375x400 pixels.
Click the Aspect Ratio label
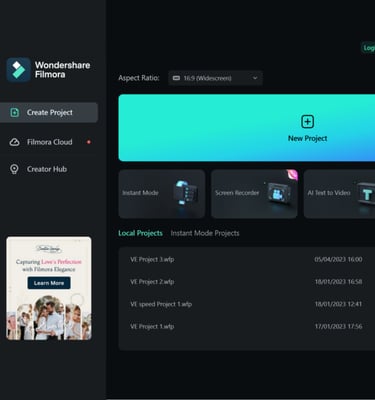[x=139, y=78]
